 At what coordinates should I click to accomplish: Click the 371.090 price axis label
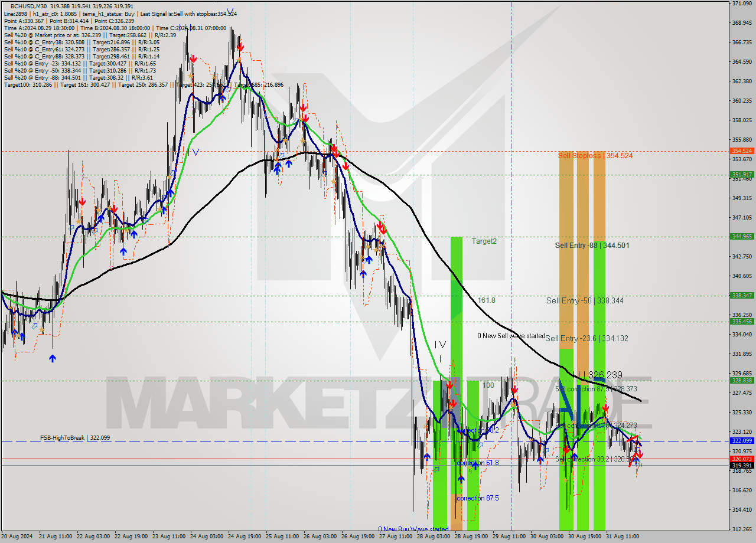pyautogui.click(x=741, y=4)
